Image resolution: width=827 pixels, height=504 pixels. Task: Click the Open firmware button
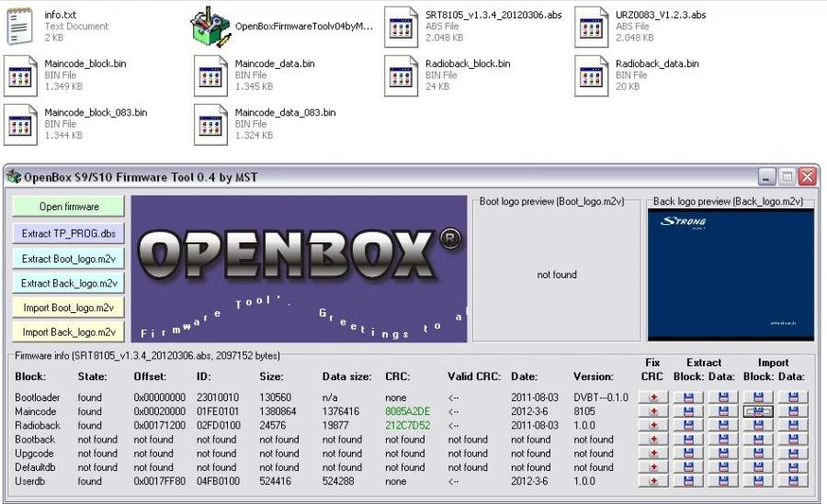[69, 207]
